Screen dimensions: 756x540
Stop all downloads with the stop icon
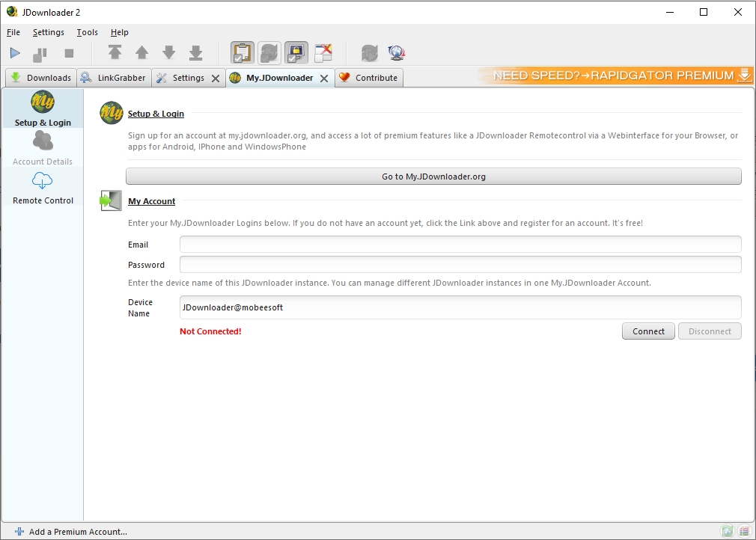[69, 53]
